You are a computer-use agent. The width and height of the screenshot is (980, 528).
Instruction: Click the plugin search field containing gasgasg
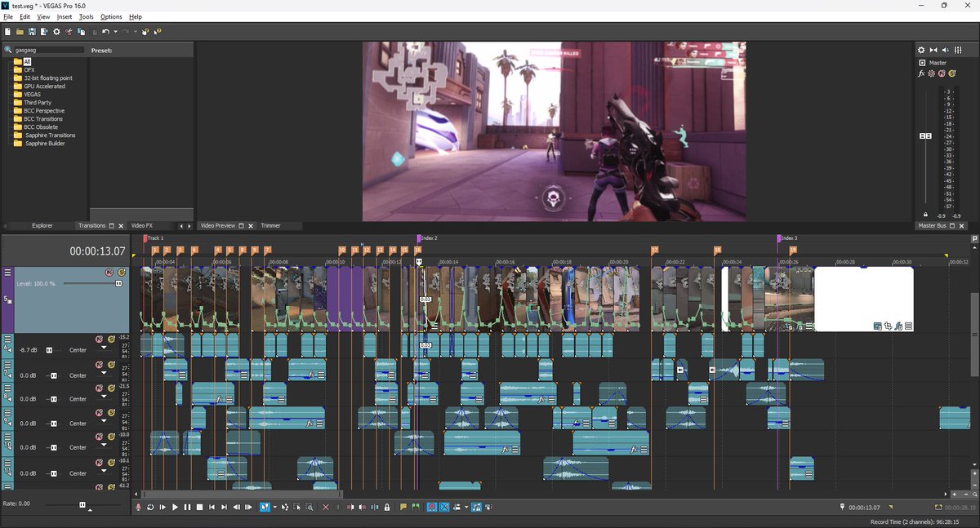pos(49,50)
